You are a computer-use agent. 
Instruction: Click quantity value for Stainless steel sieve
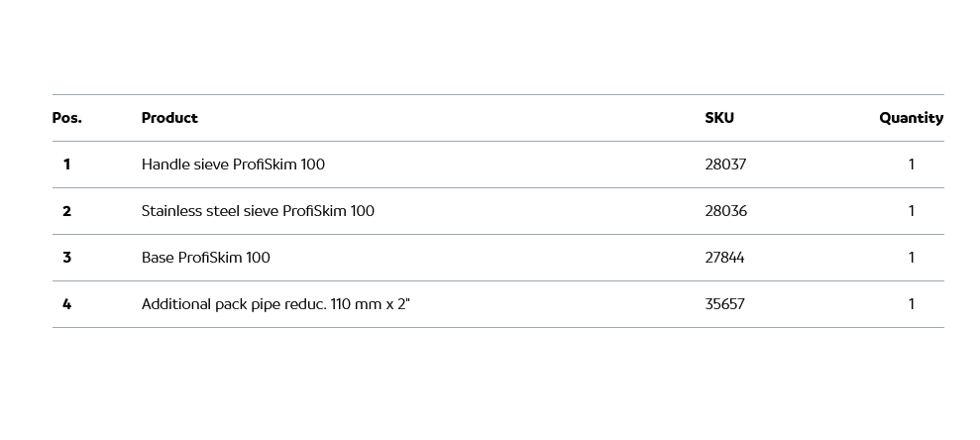coord(912,211)
